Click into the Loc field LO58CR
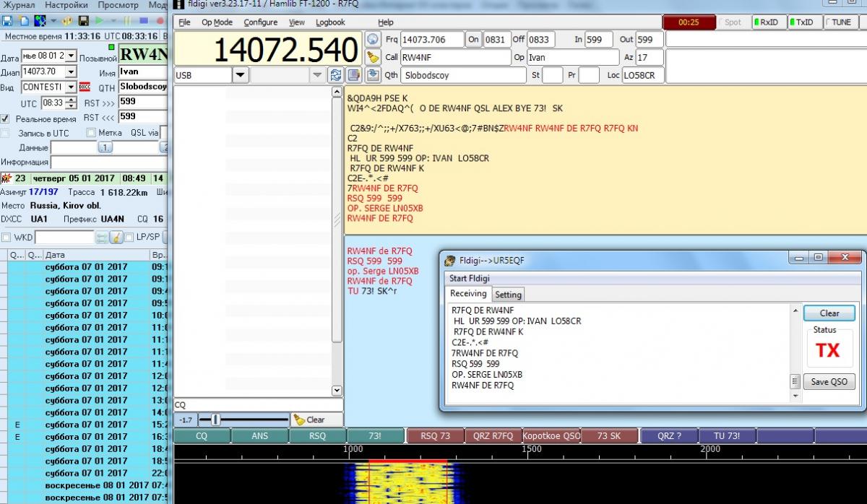This screenshot has width=867, height=504. (642, 75)
